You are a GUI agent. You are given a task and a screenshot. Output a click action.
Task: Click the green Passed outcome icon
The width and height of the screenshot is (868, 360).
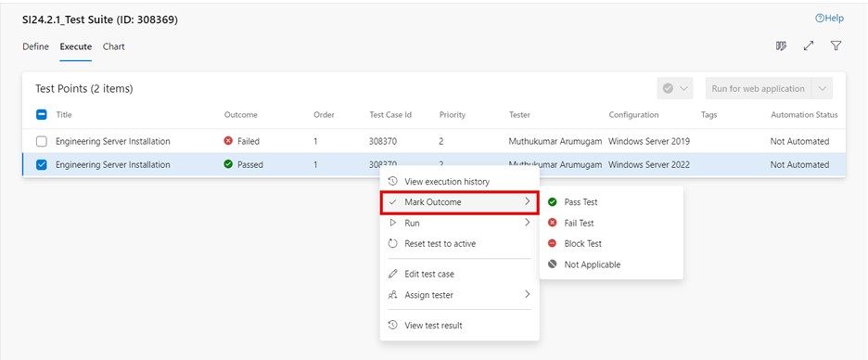coord(228,164)
